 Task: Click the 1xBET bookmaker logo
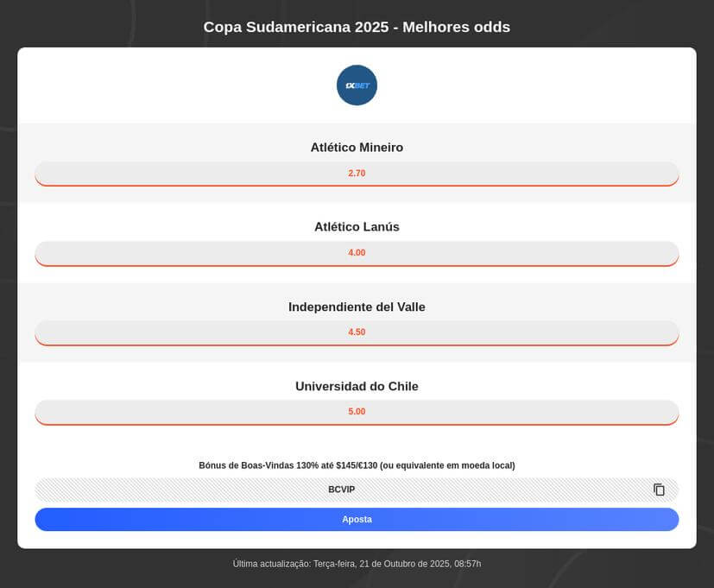coord(357,85)
